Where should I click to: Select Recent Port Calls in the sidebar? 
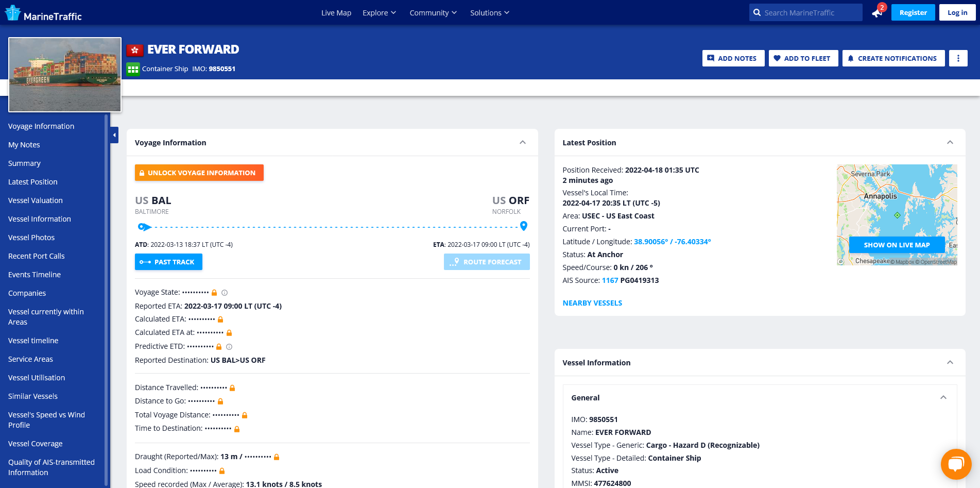coord(37,256)
